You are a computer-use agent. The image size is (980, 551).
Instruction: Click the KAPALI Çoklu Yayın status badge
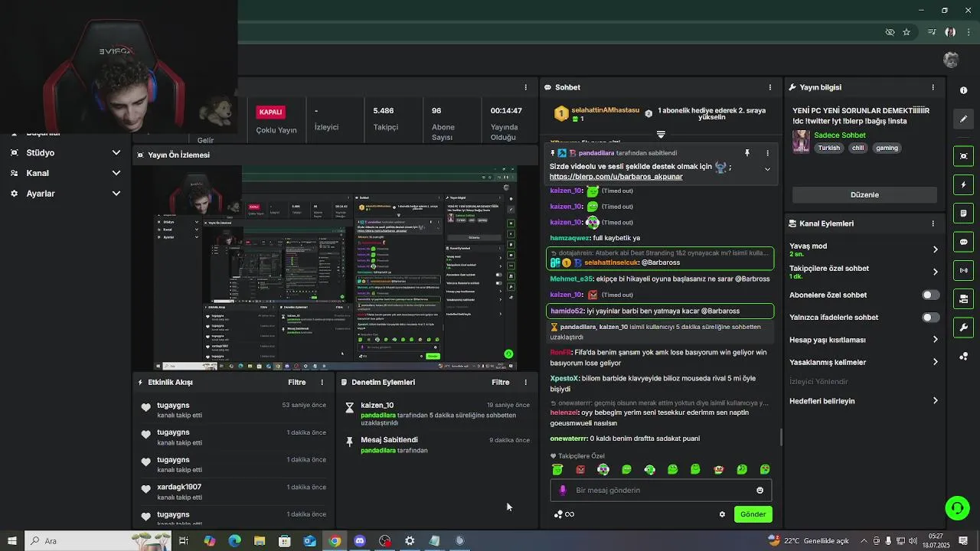click(271, 112)
